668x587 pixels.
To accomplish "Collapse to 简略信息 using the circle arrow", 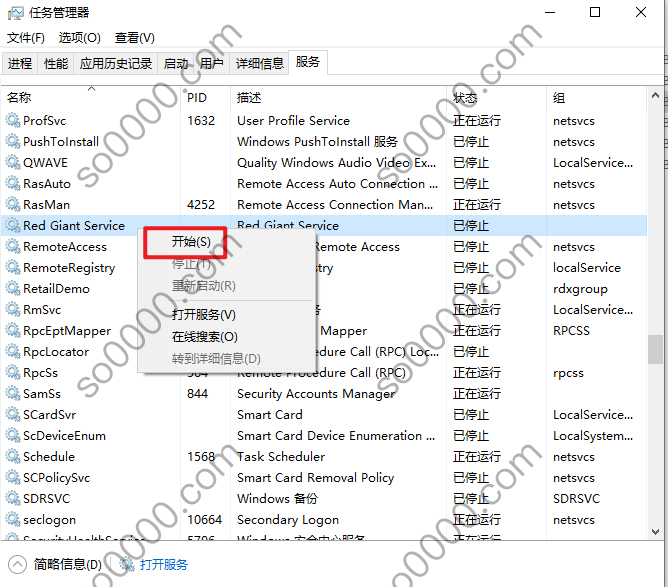I will click(x=17, y=565).
